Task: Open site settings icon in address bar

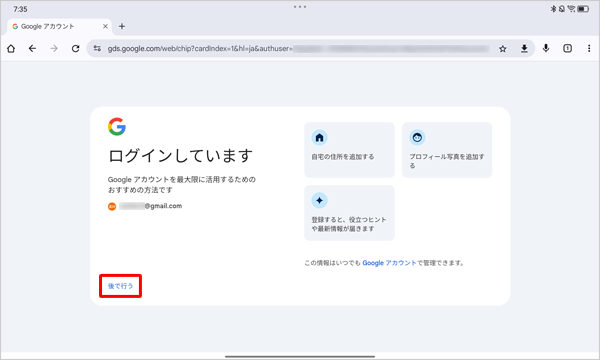Action: [97, 49]
